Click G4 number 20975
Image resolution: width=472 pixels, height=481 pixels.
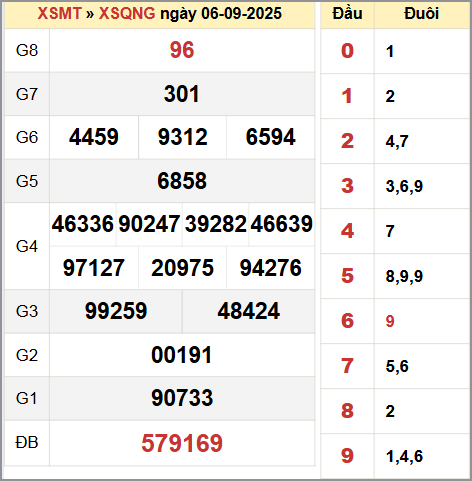point(182,268)
